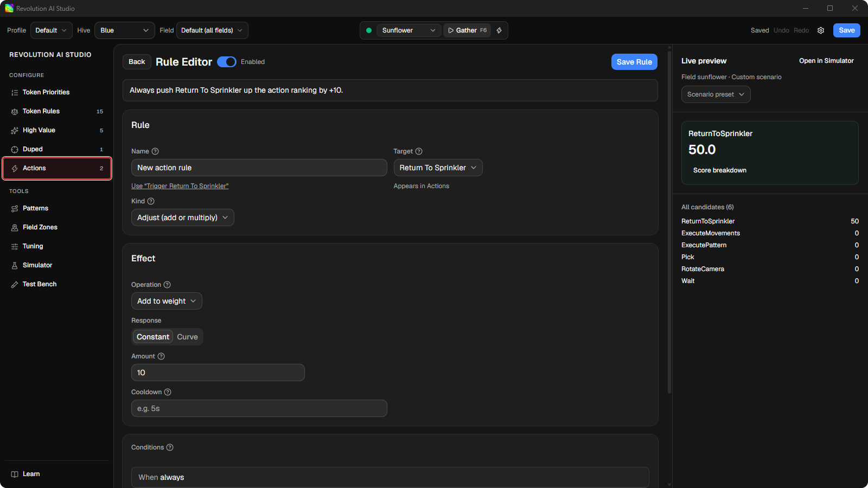The height and width of the screenshot is (488, 868).
Task: Click the help icon next to Amount
Action: tap(161, 356)
